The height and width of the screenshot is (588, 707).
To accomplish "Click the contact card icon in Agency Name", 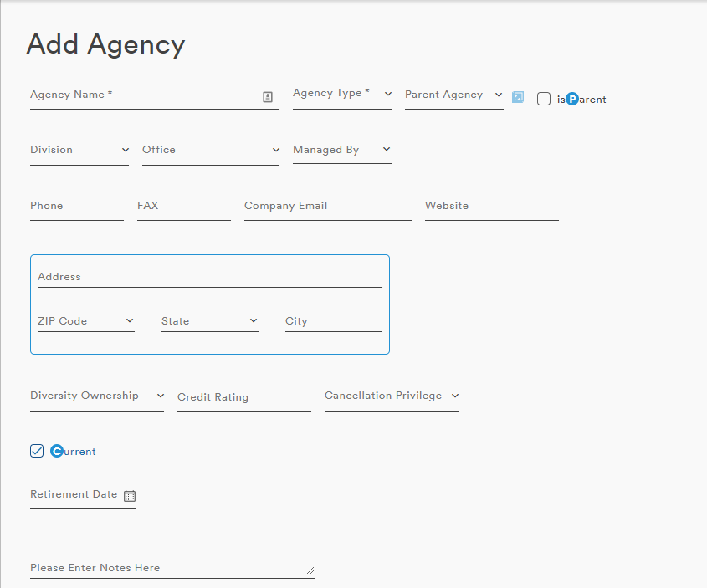I will click(x=268, y=97).
